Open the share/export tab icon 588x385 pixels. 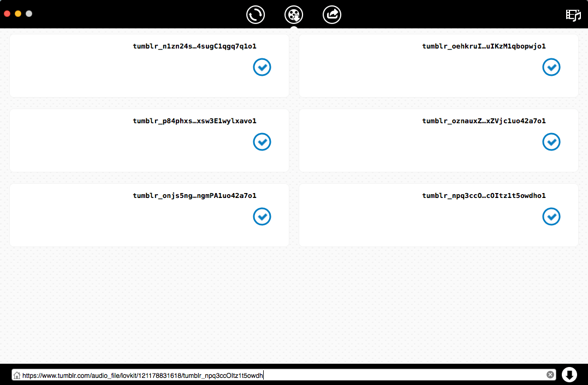(332, 15)
